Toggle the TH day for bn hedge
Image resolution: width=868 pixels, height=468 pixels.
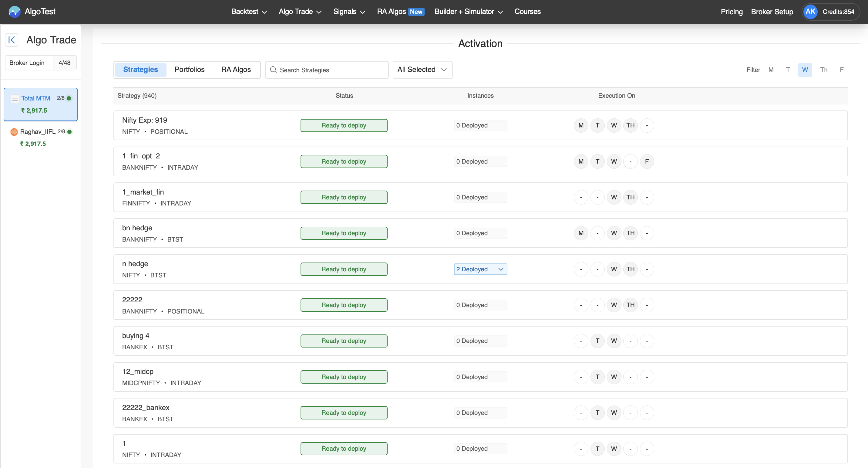(630, 233)
